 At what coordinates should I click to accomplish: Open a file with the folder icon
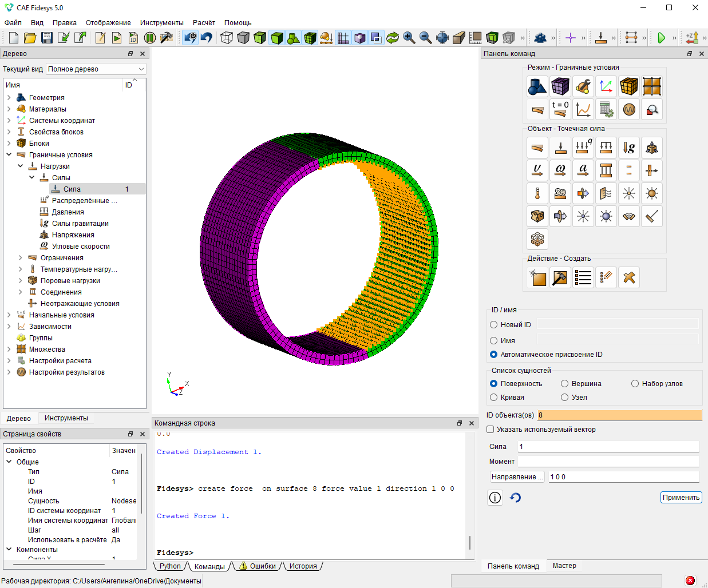[30, 38]
